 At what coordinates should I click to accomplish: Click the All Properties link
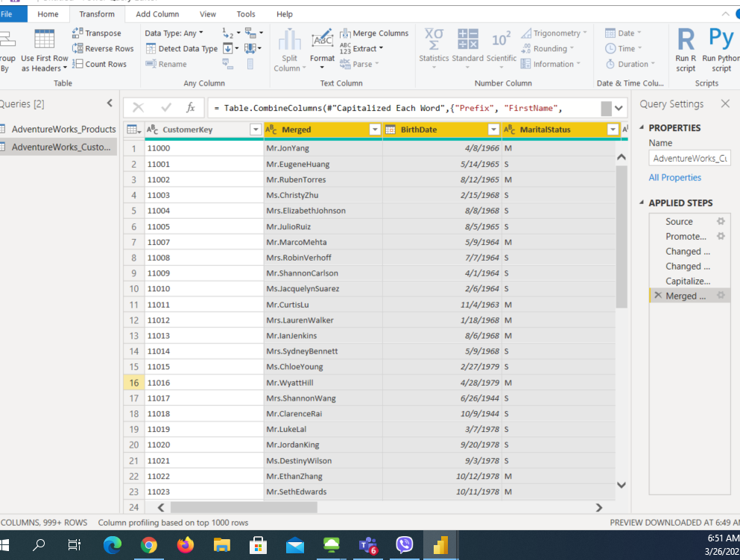(674, 177)
